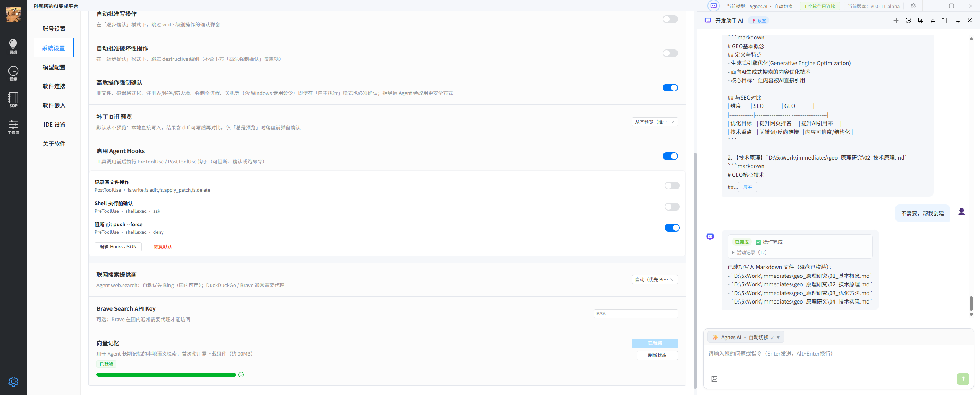Image resolution: width=980 pixels, height=395 pixels.
Task: Select the 关于软件 tab
Action: pos(54,144)
